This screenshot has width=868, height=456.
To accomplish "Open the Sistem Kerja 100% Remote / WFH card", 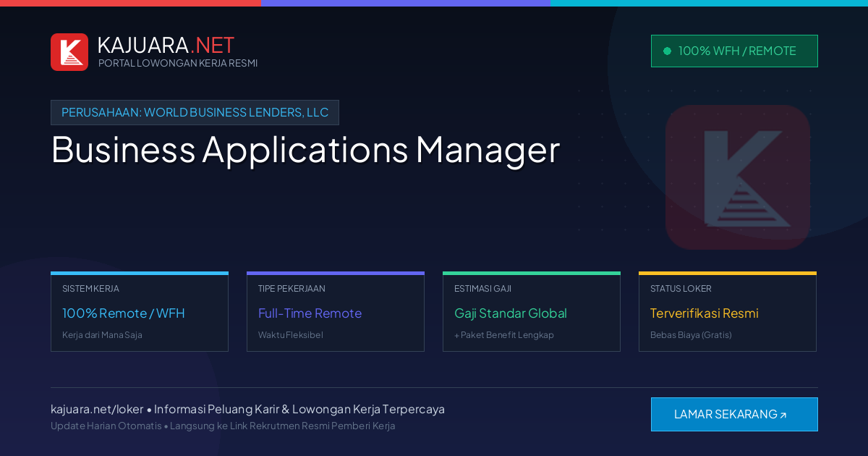I will [x=140, y=312].
